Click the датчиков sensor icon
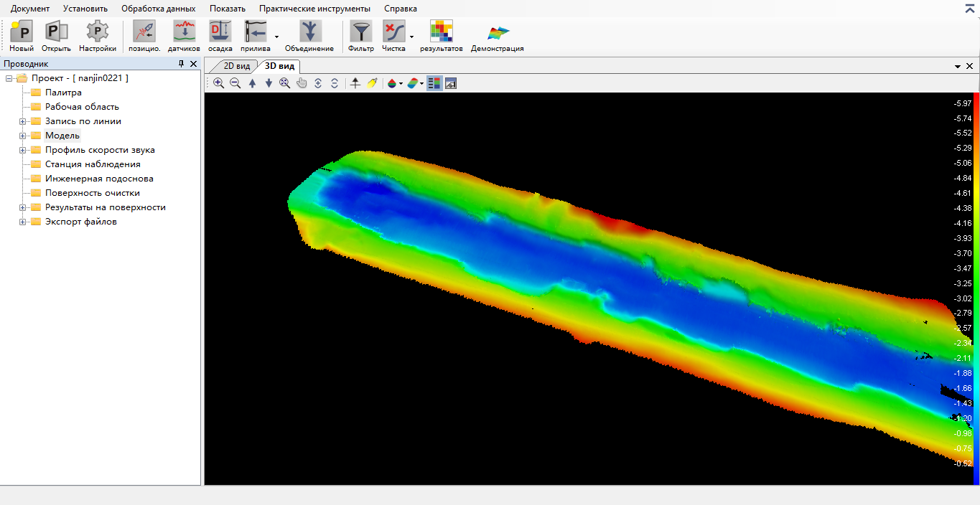980x505 pixels. (x=185, y=32)
